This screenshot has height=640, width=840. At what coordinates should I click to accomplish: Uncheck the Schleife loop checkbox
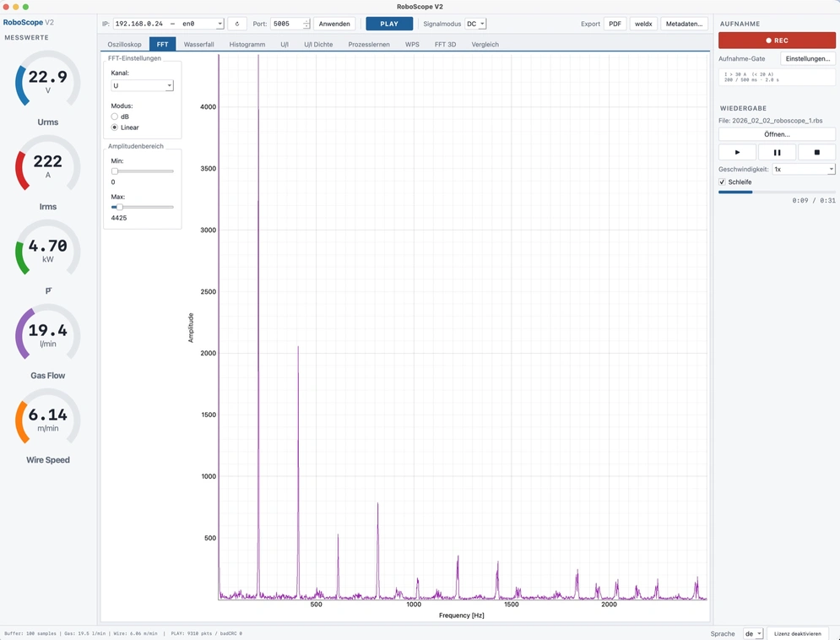click(x=722, y=182)
